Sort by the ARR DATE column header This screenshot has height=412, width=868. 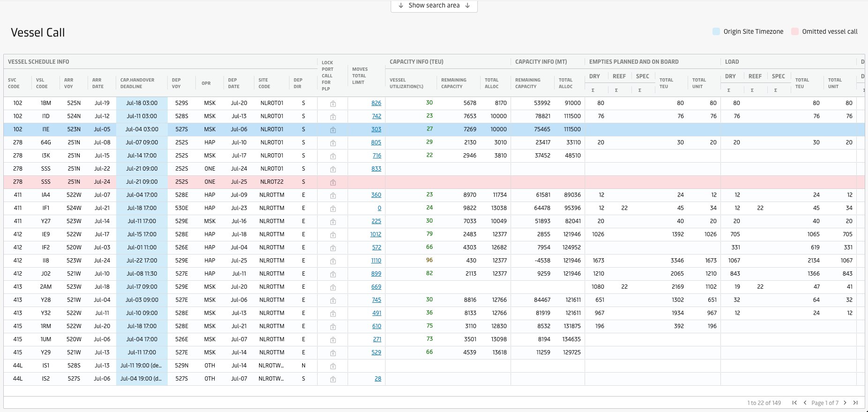coord(98,83)
